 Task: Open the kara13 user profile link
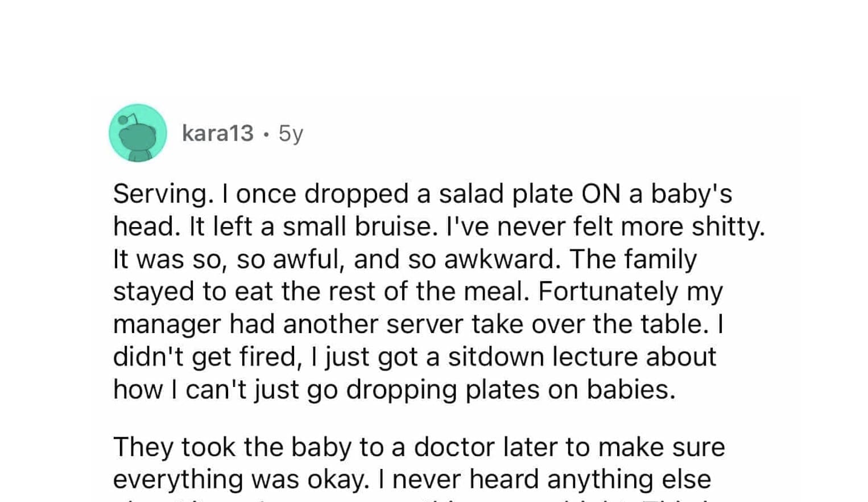tap(217, 133)
